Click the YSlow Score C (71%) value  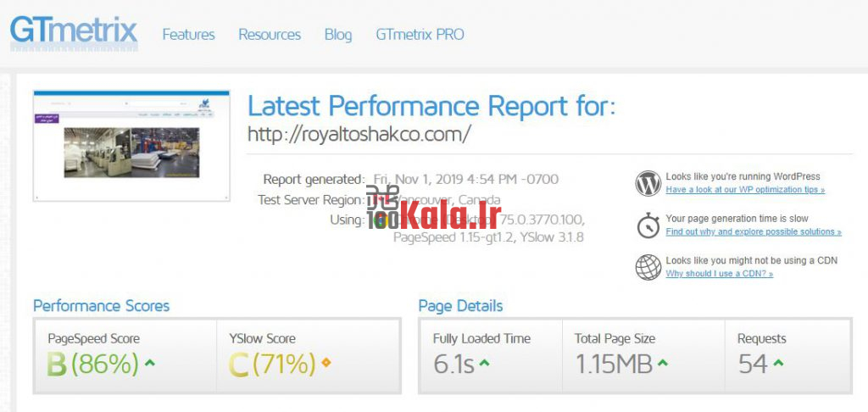pos(272,365)
